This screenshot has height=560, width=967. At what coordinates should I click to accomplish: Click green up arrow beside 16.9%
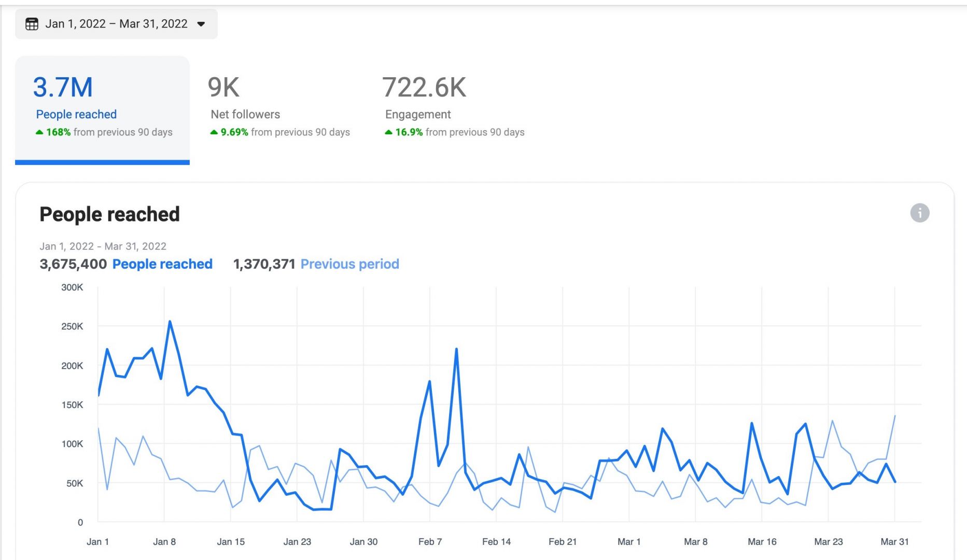click(x=388, y=132)
